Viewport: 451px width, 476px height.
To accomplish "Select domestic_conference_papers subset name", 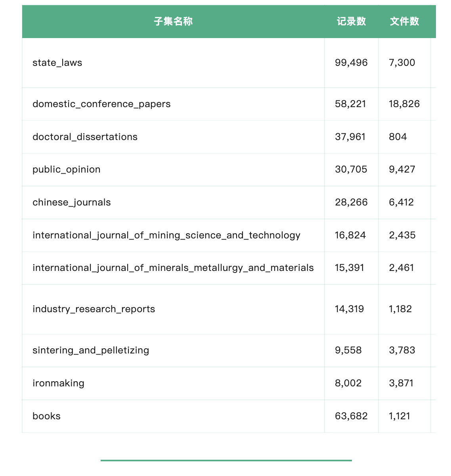I will point(101,104).
